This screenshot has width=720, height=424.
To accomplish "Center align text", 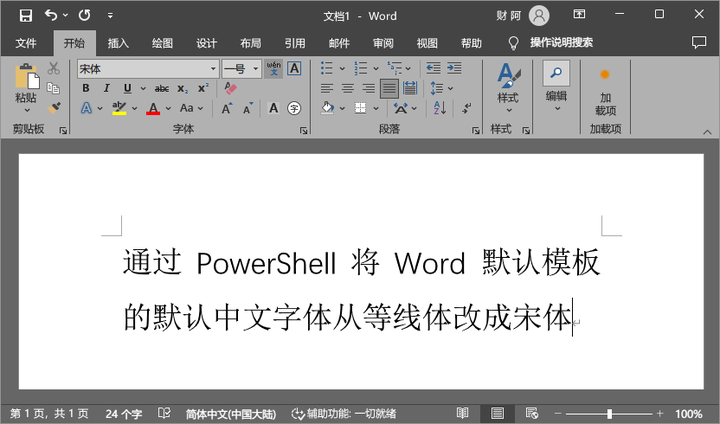I will [348, 88].
